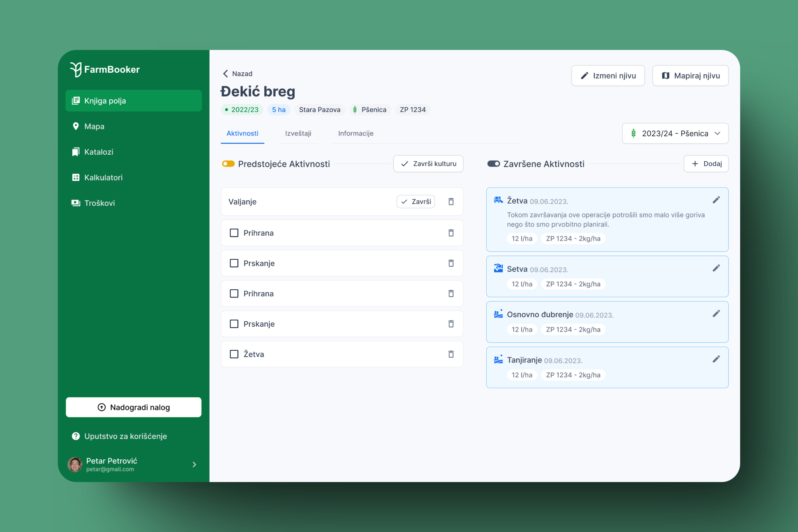Open the 2023/24 - Pšenica season dropdown
This screenshot has height=532, width=798.
coord(675,133)
